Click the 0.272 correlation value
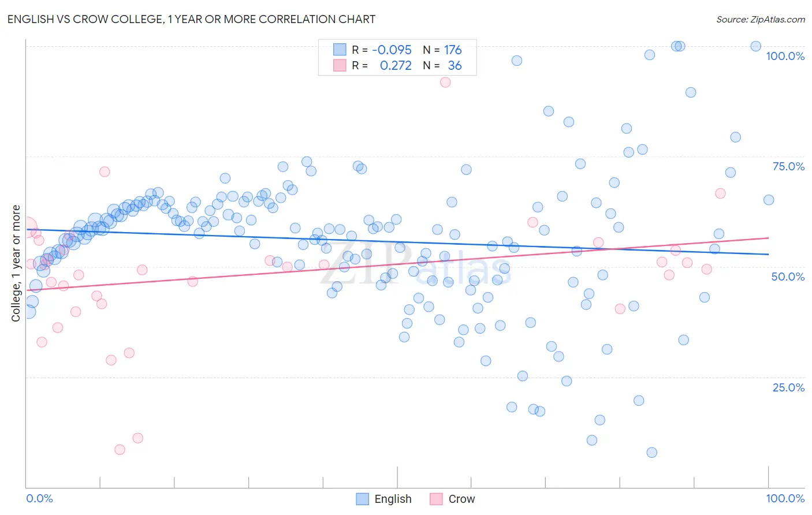This screenshot has height=515, width=812. (x=396, y=65)
